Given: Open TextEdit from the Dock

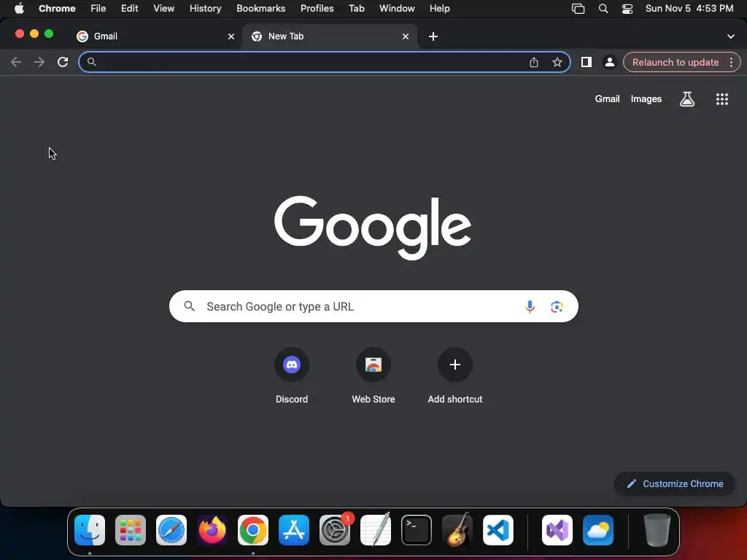Looking at the screenshot, I should (376, 530).
